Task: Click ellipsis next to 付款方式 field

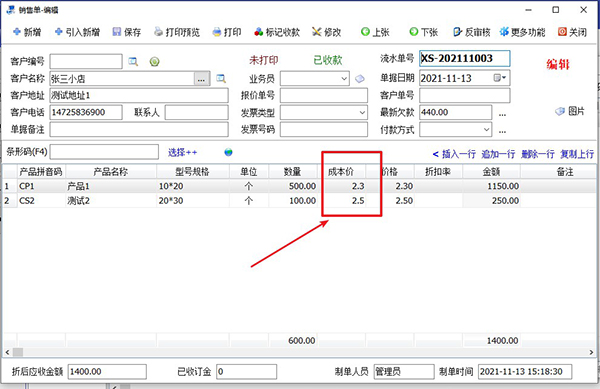Action: (x=502, y=130)
